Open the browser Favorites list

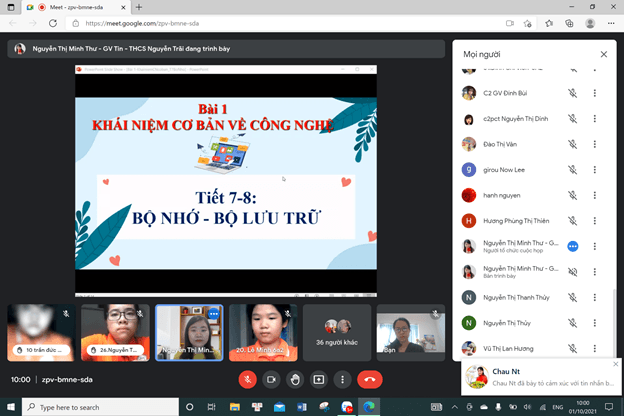click(x=549, y=23)
